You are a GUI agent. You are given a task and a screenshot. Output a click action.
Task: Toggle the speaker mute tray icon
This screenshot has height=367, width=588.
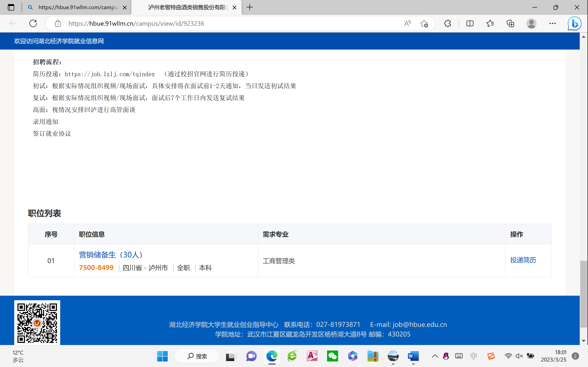pos(519,356)
